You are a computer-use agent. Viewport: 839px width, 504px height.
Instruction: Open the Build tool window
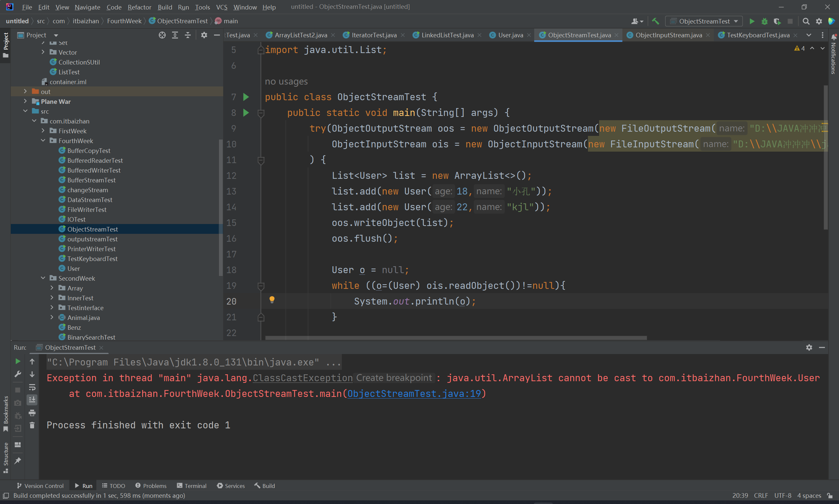pyautogui.click(x=265, y=486)
